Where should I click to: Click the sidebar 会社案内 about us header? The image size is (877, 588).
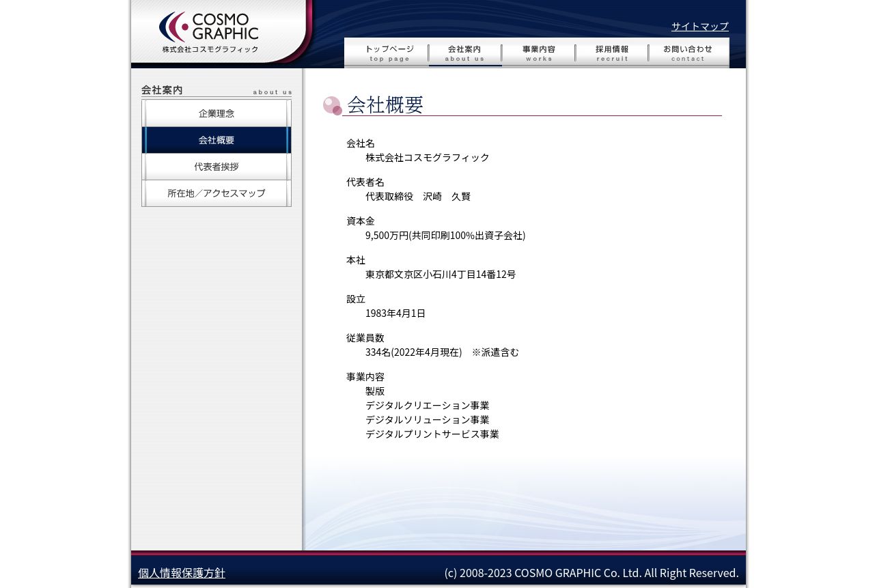coord(217,91)
